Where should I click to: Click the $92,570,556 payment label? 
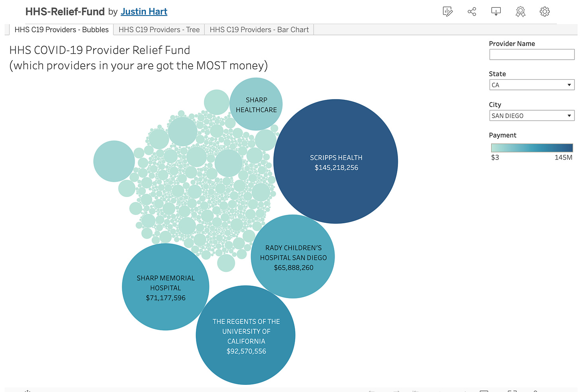click(246, 351)
